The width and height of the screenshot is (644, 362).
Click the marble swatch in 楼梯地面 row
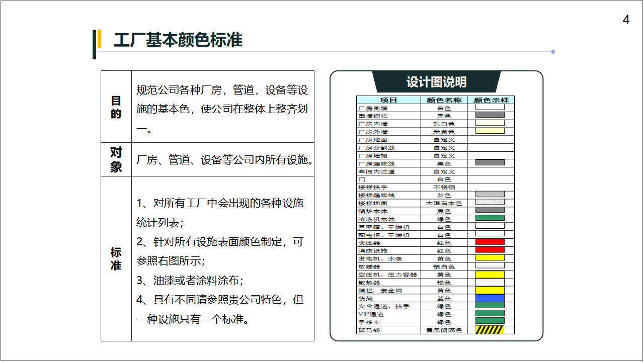pos(490,202)
